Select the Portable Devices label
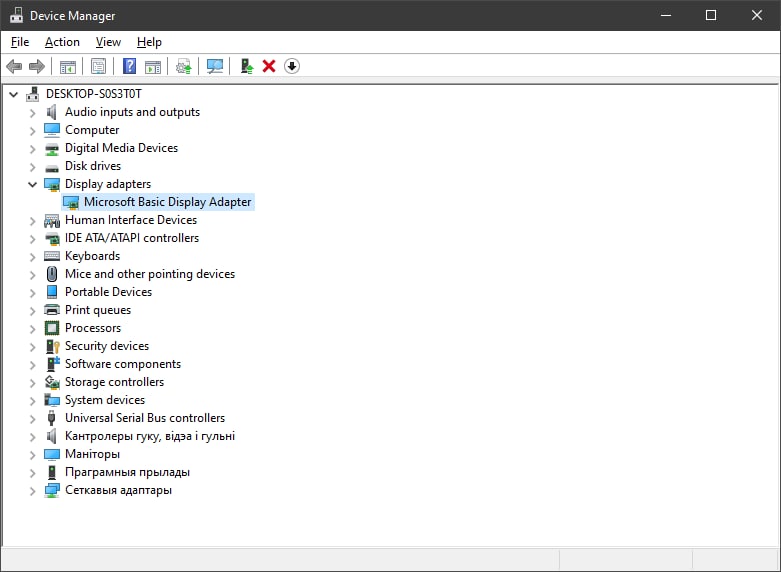781x572 pixels. pyautogui.click(x=108, y=292)
